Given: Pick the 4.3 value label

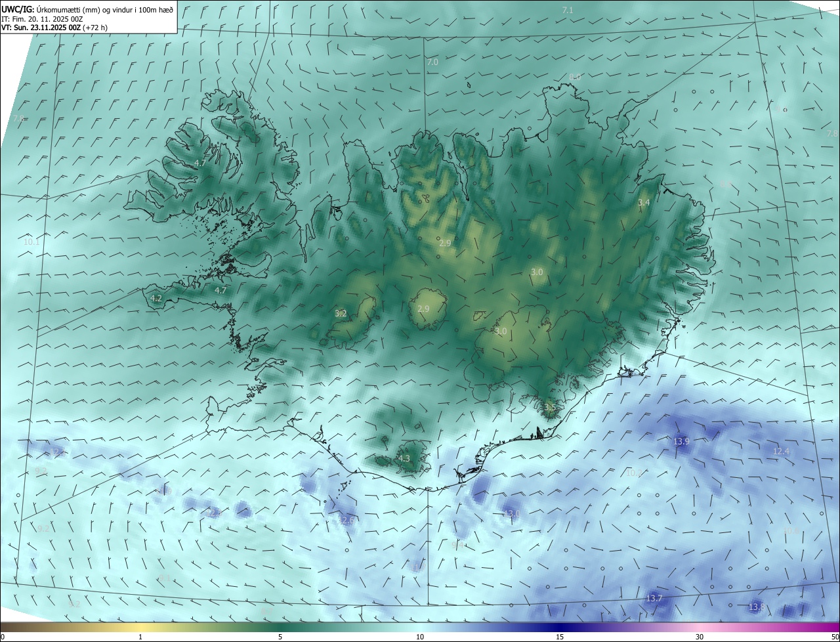Looking at the screenshot, I should [x=404, y=459].
